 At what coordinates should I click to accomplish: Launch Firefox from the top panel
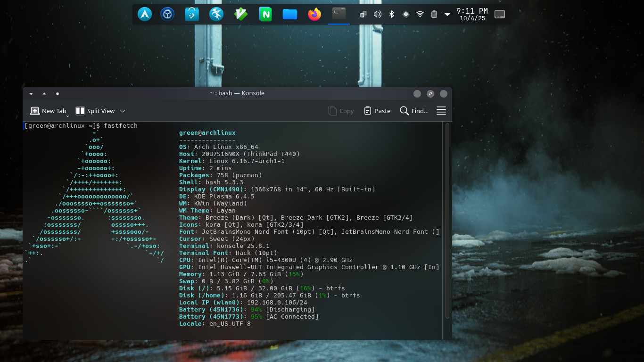click(314, 14)
